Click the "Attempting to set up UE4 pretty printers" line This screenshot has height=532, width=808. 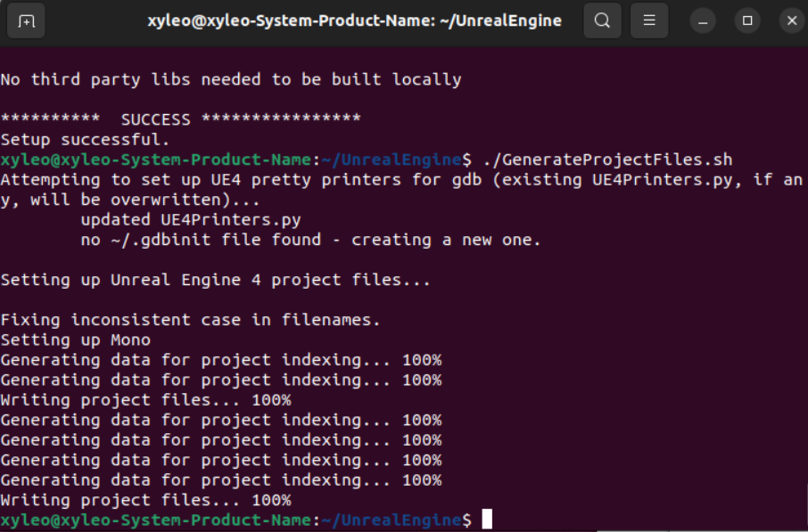[x=401, y=180]
